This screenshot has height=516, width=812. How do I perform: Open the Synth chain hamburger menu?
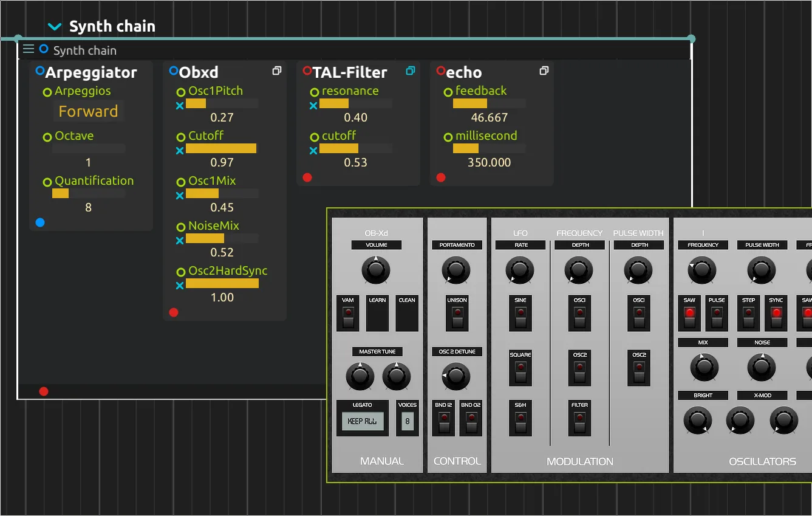29,49
